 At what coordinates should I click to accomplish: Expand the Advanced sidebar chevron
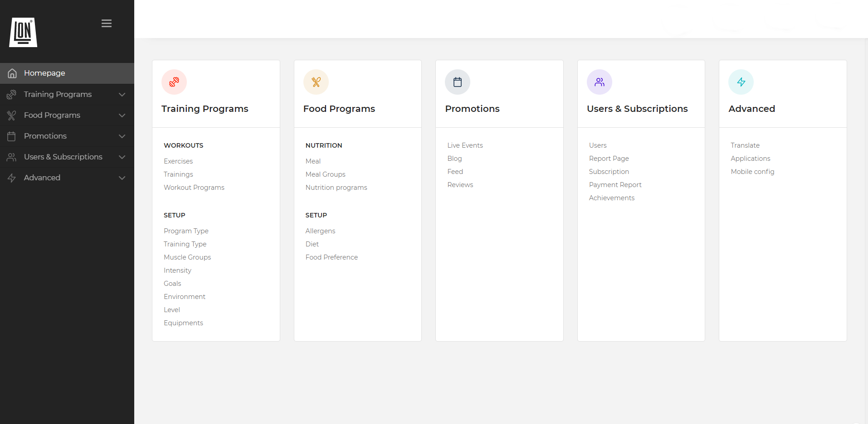122,178
